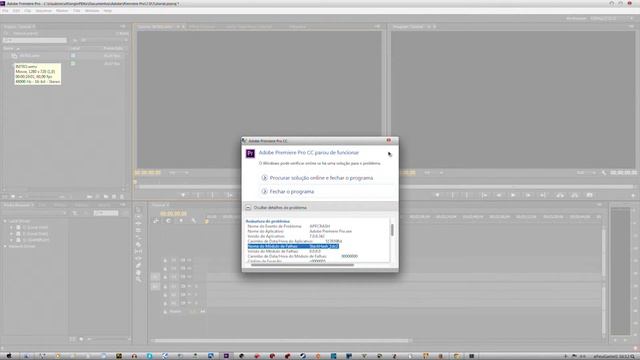The image size is (640, 360).
Task: Click Export Frame camera icon
Action: point(589,196)
